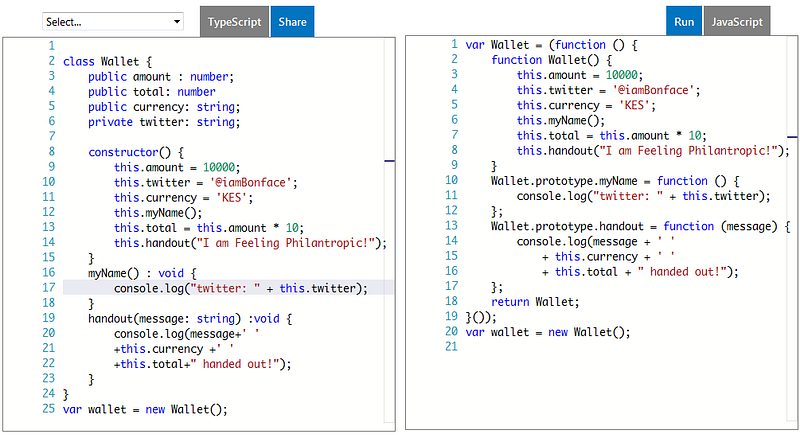Click line number 25 in TypeScript editor
Viewport: 800px width, 435px height.
click(48, 409)
